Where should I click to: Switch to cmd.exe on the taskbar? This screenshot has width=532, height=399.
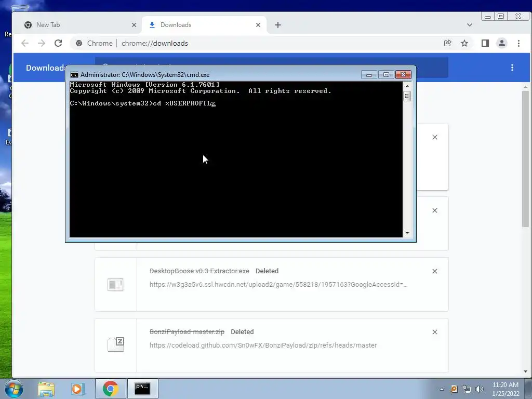[142, 389]
